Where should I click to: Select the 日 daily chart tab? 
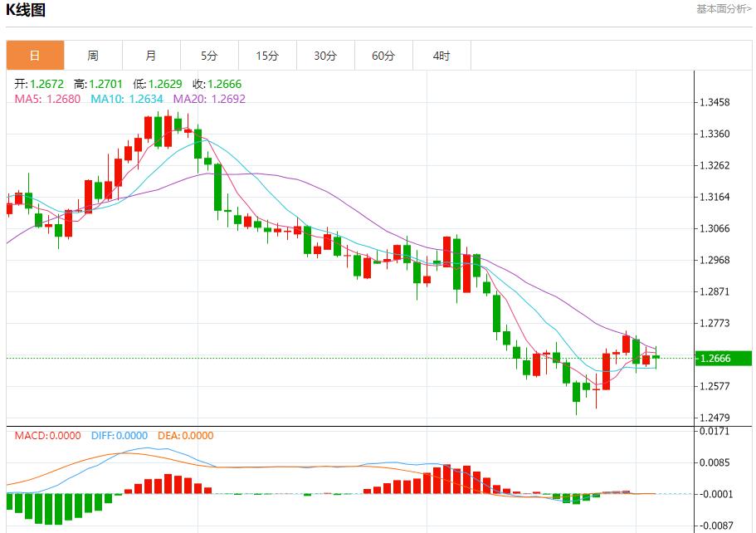[x=35, y=56]
